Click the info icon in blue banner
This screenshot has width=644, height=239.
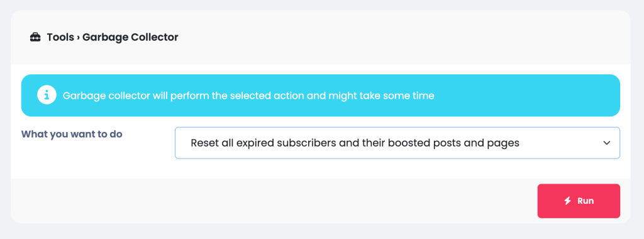[x=47, y=95]
